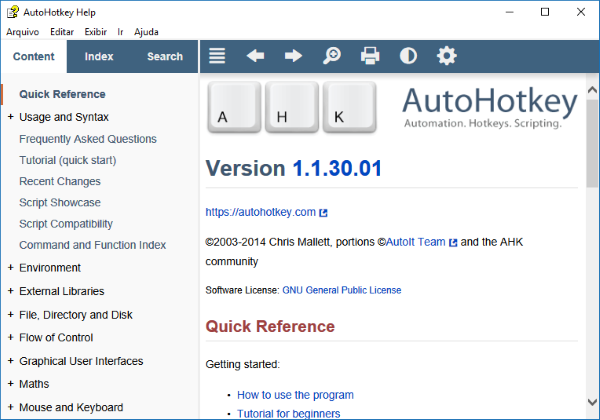The width and height of the screenshot is (600, 420).
Task: Open the Tutorial for beginners link
Action: pyautogui.click(x=289, y=413)
